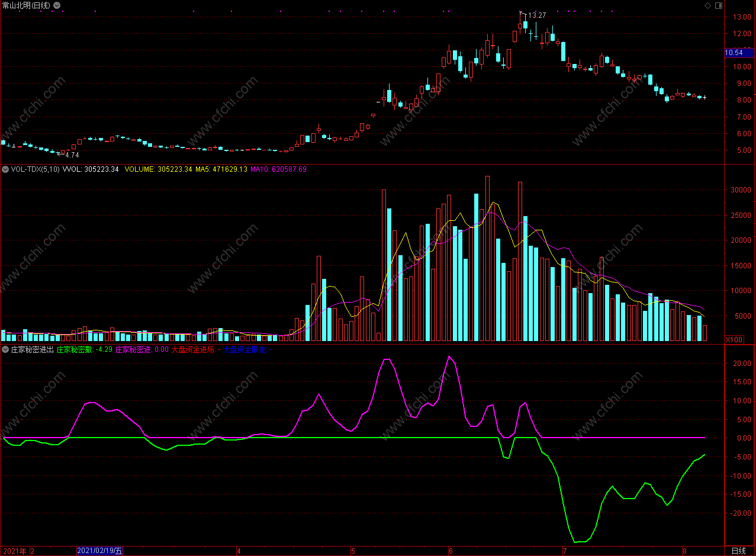Click the 2021年 year label on time axis

(x=14, y=551)
